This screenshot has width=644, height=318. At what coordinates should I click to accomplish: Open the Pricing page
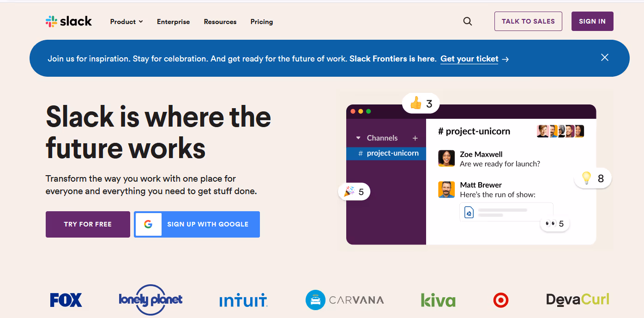tap(261, 22)
